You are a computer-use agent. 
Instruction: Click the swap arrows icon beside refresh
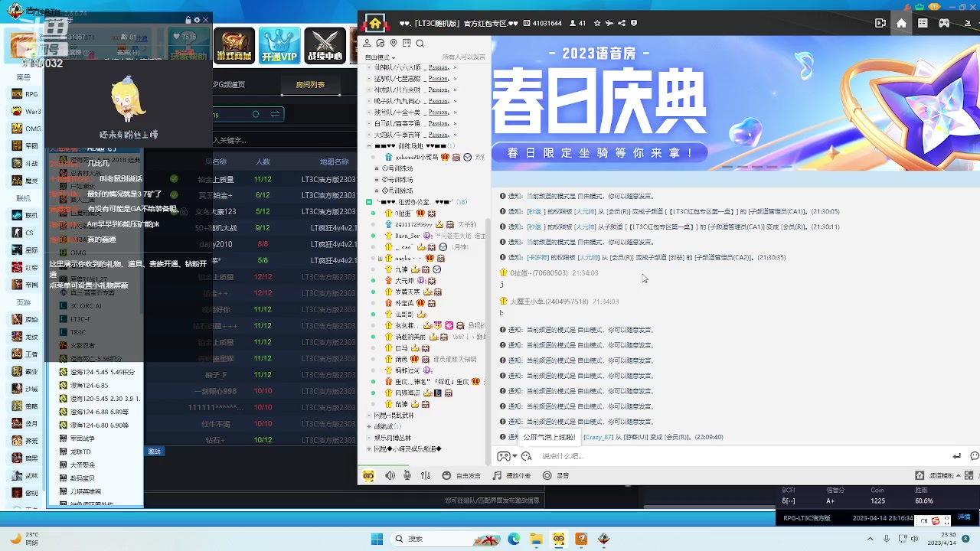(275, 114)
